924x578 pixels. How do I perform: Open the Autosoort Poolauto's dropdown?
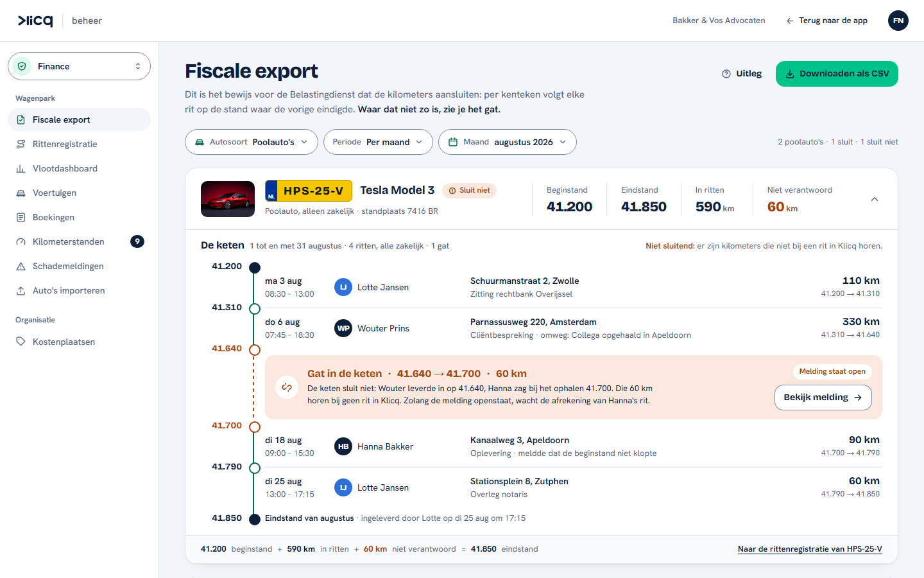point(252,142)
